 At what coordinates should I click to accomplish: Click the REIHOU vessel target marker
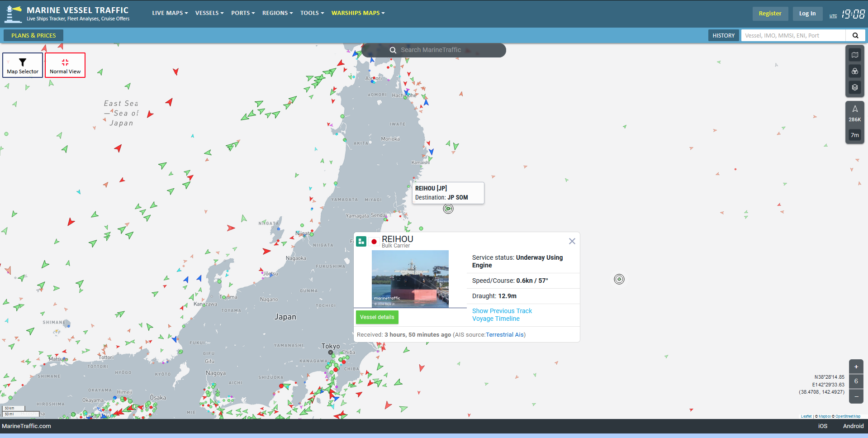pos(448,209)
